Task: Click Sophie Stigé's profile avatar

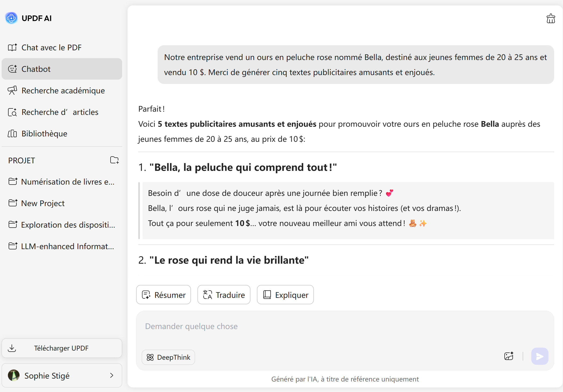Action: point(14,375)
